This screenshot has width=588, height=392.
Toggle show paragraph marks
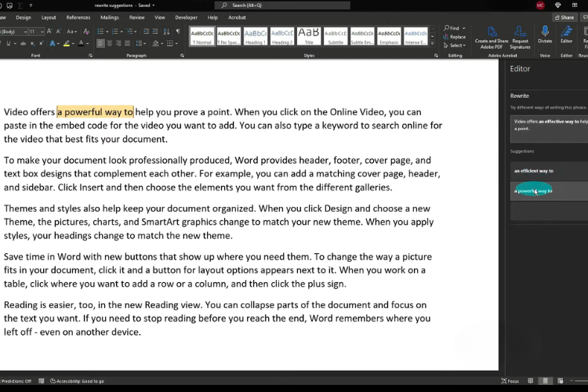[x=178, y=31]
